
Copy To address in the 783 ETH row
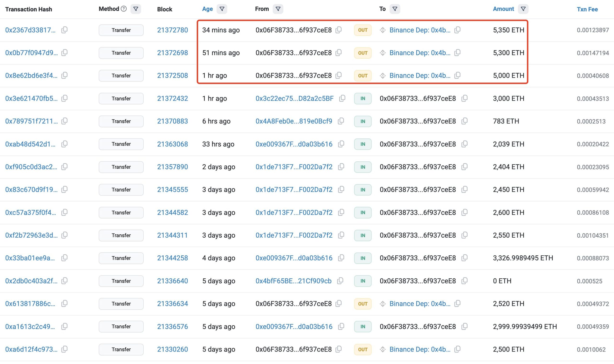pos(465,121)
